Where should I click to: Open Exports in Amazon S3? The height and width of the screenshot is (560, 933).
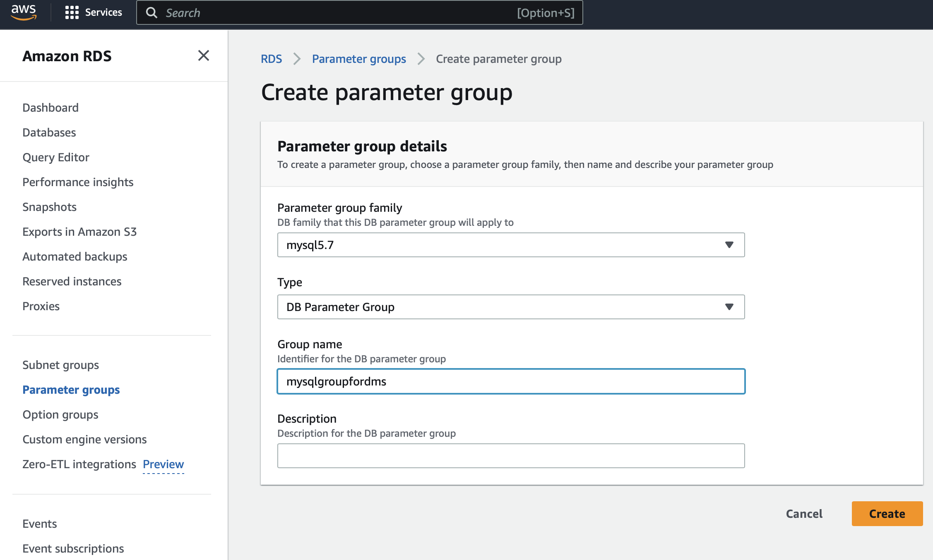pos(79,232)
